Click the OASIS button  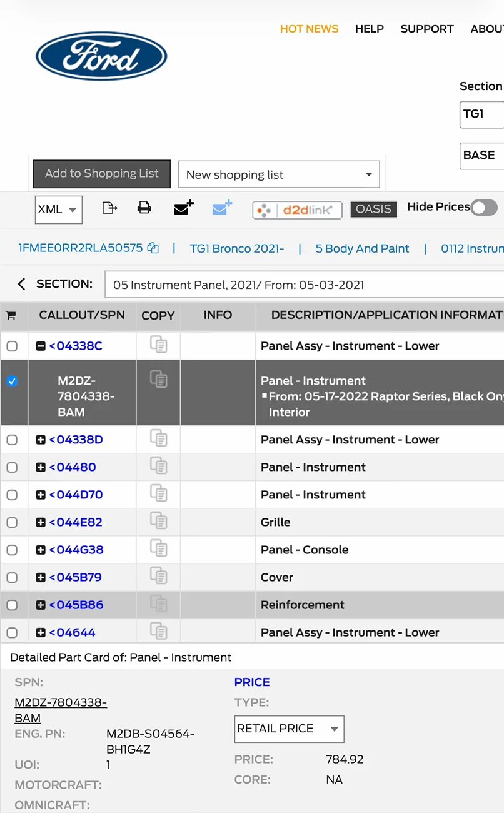pyautogui.click(x=373, y=209)
